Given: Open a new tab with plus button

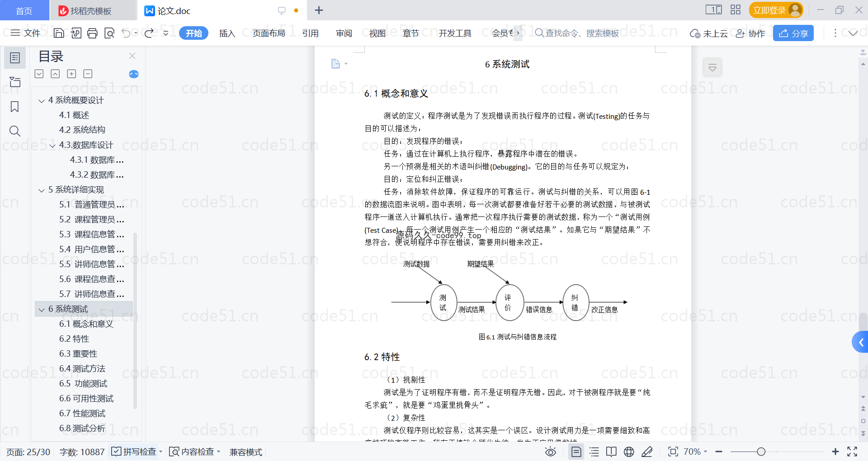Looking at the screenshot, I should 319,10.
